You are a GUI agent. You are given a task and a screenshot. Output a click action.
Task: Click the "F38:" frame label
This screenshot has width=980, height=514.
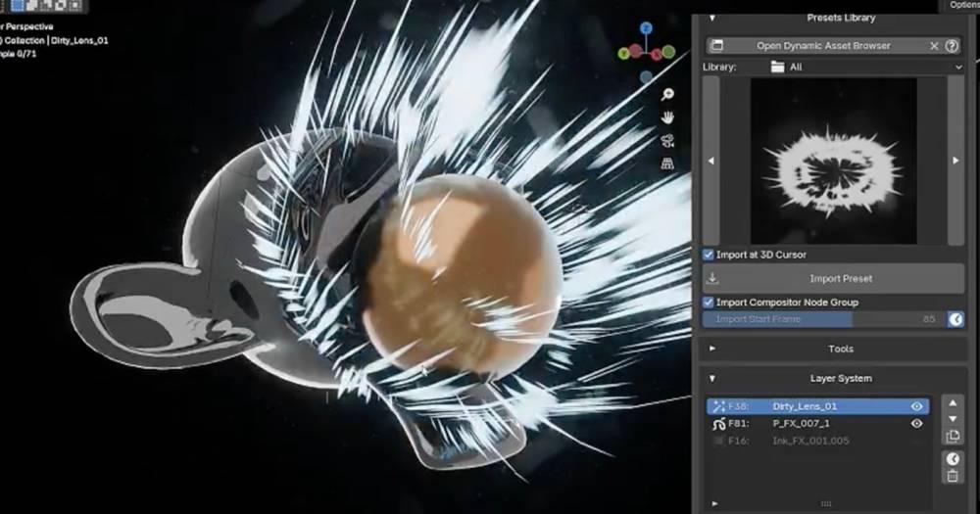click(738, 406)
